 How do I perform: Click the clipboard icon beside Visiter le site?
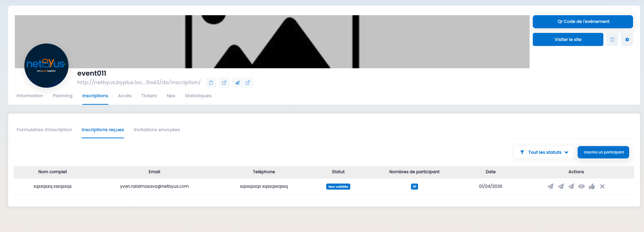(x=612, y=40)
